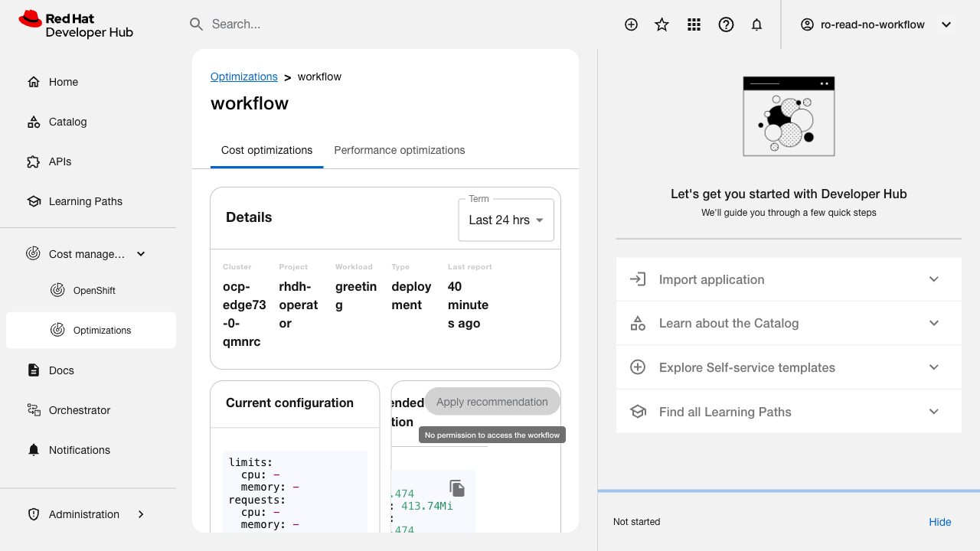Click the Red Hat Developer Hub logo

(76, 24)
